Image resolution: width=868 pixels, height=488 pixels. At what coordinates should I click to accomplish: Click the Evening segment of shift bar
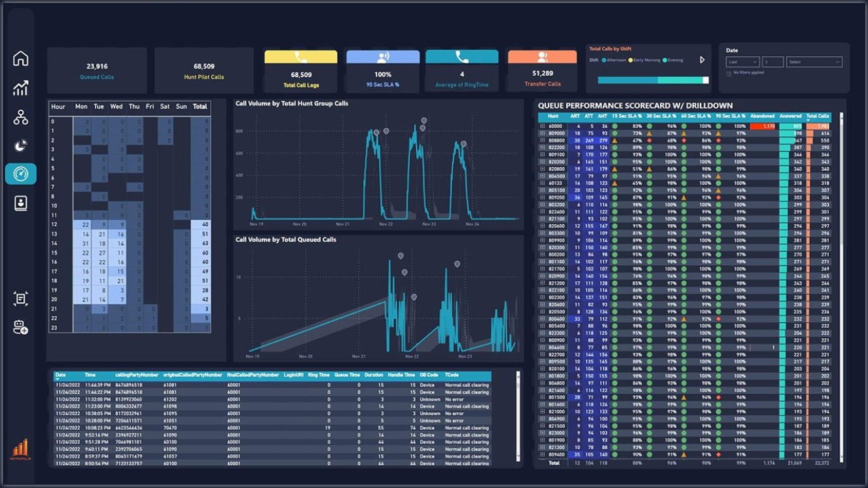pos(679,80)
